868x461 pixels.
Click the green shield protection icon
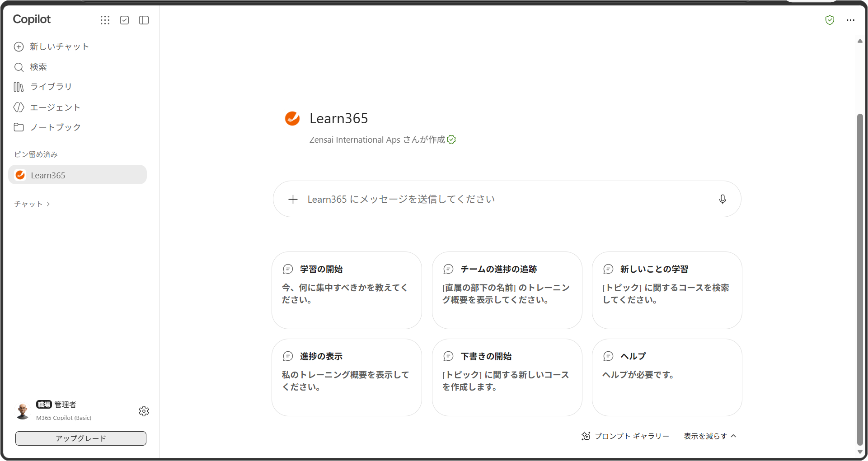830,20
